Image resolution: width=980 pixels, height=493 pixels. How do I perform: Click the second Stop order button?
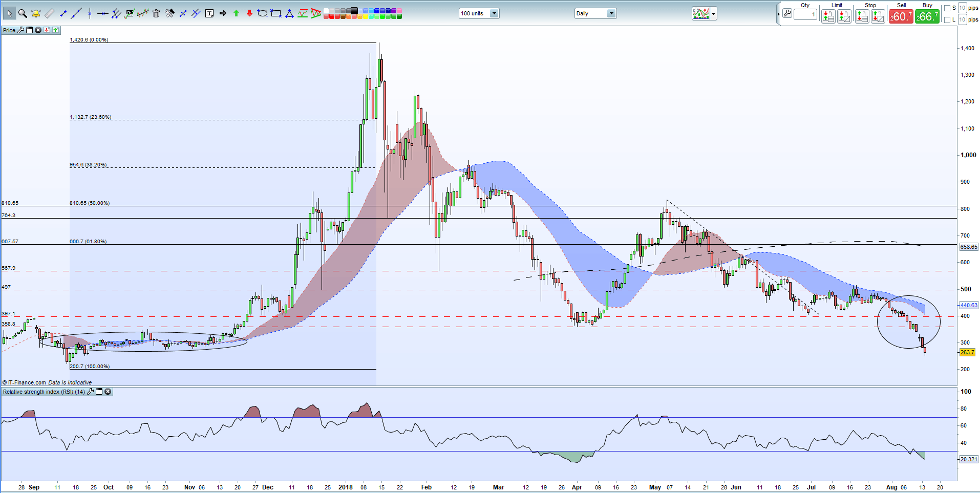point(878,16)
